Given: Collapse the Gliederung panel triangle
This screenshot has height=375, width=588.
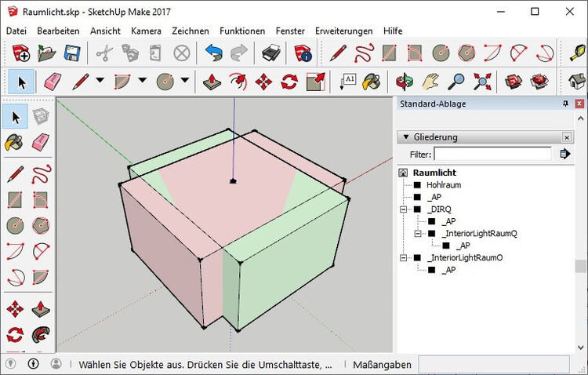Looking at the screenshot, I should click(406, 137).
